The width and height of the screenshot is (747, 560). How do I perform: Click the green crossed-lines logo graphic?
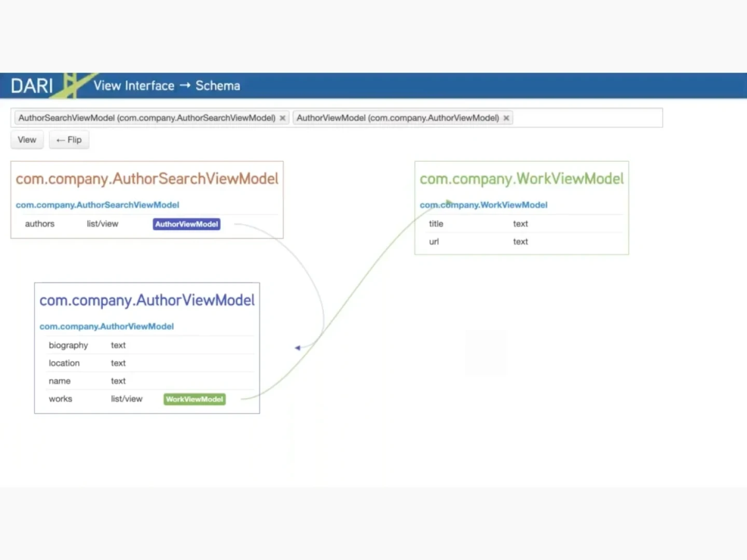(x=73, y=85)
